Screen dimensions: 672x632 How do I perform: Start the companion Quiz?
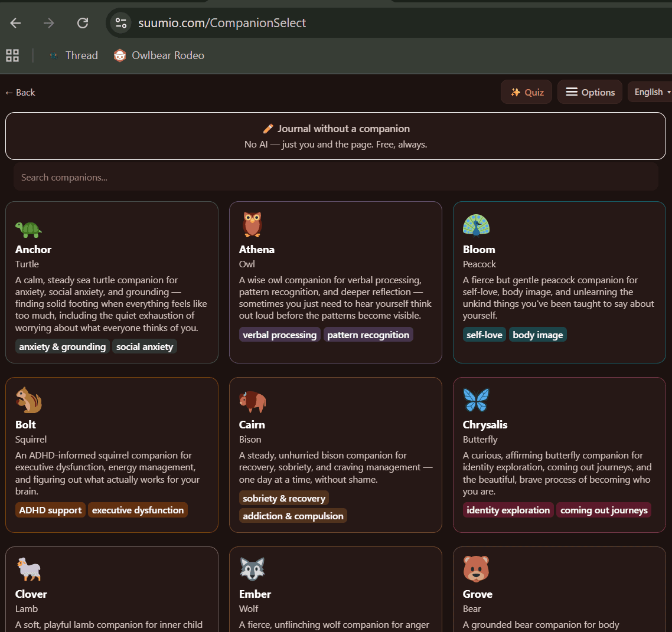[x=526, y=92]
